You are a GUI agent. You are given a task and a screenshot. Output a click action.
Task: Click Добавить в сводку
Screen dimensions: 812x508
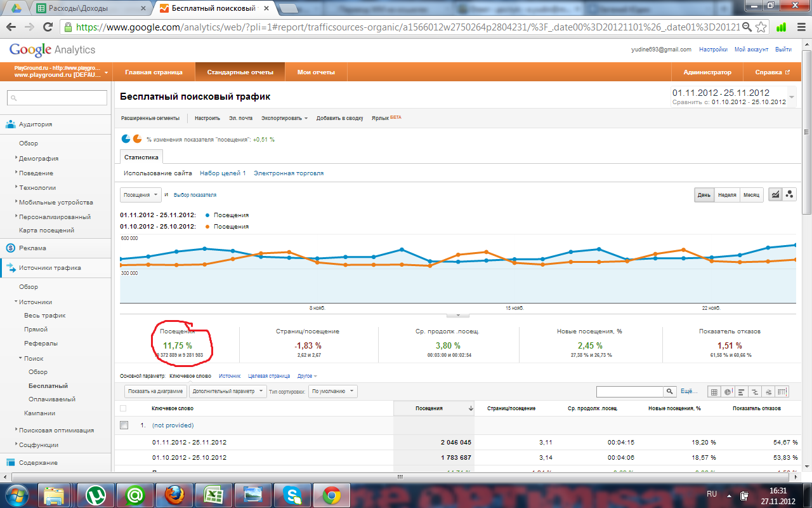[339, 118]
